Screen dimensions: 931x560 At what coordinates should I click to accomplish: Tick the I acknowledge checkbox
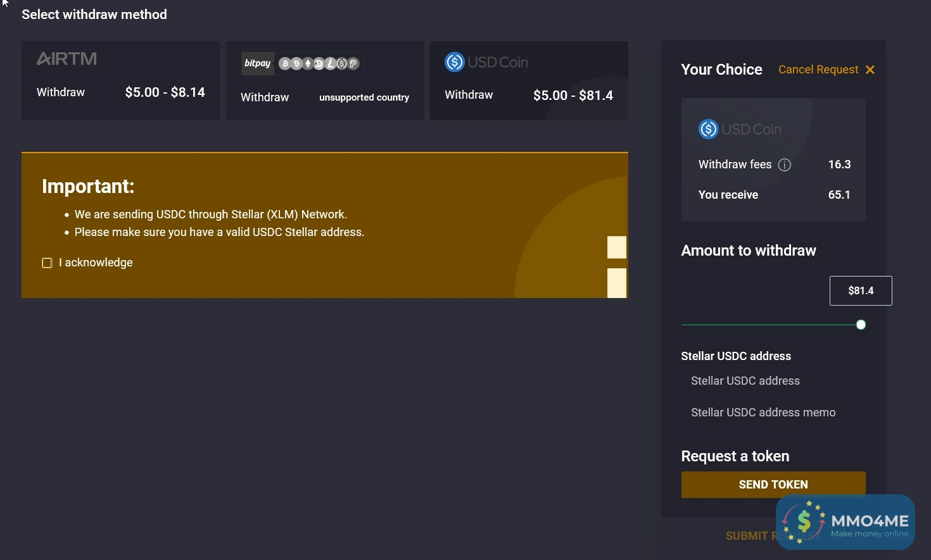coord(47,263)
